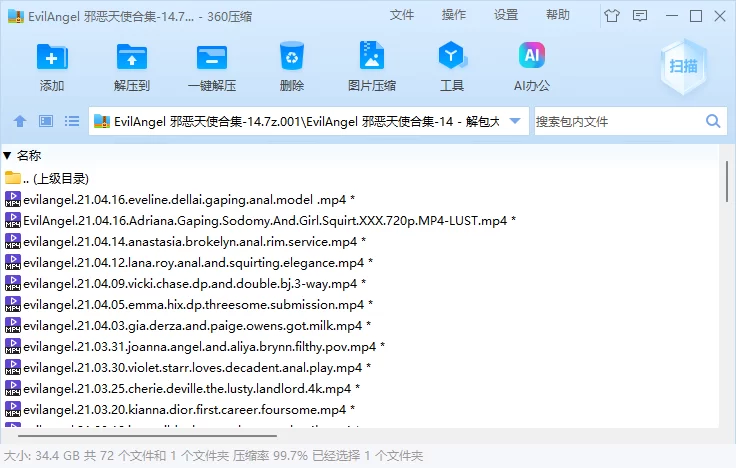Click the magnifier search icon
736x468 pixels.
pos(713,122)
